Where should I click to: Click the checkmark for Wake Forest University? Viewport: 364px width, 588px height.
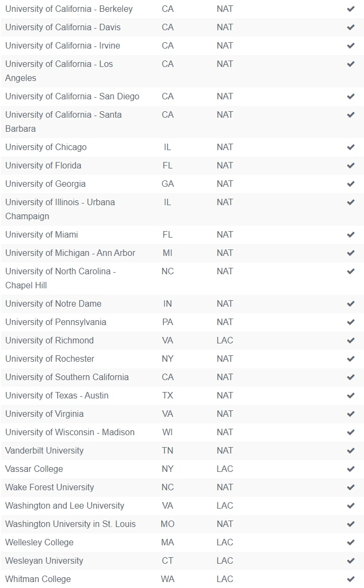(351, 487)
